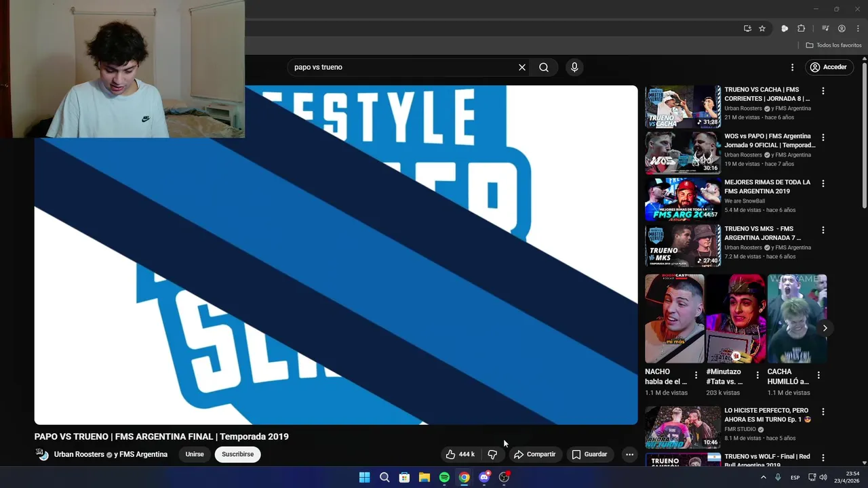Open the Chrome three-dot main menu

pyautogui.click(x=858, y=28)
